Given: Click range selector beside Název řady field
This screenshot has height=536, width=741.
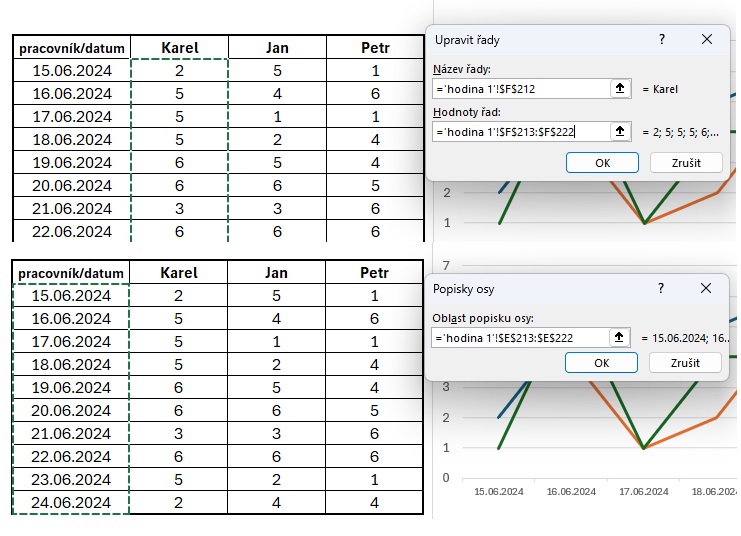Looking at the screenshot, I should (x=620, y=89).
